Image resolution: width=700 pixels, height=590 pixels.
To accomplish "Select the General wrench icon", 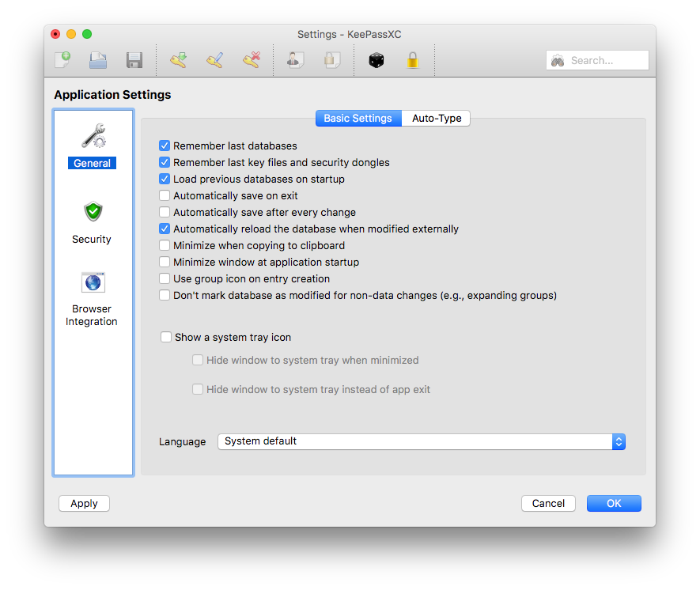I will pyautogui.click(x=93, y=136).
